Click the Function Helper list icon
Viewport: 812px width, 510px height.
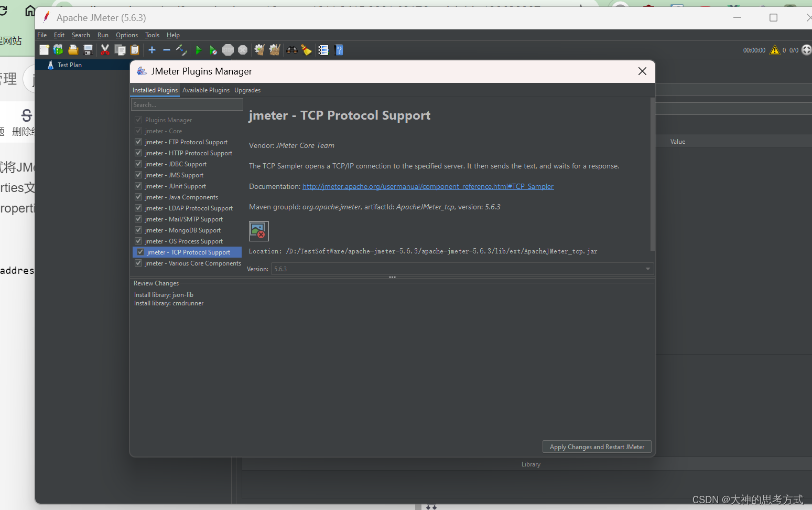(323, 50)
